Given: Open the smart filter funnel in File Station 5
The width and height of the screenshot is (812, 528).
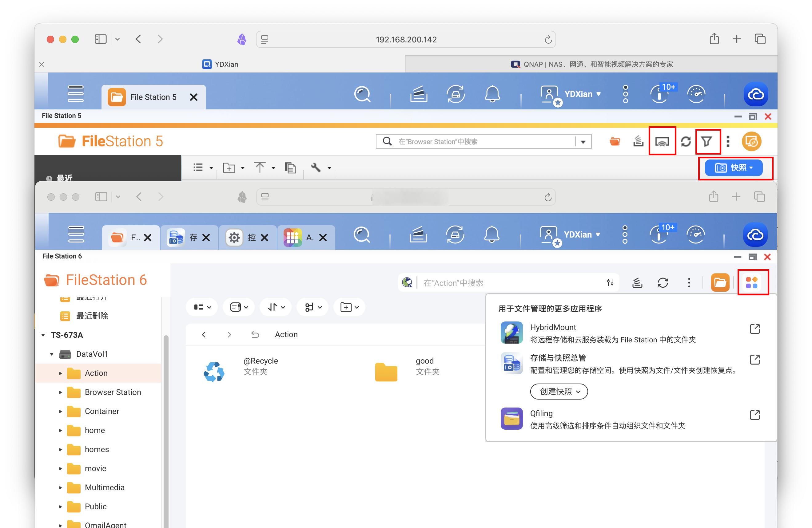Looking at the screenshot, I should point(707,141).
